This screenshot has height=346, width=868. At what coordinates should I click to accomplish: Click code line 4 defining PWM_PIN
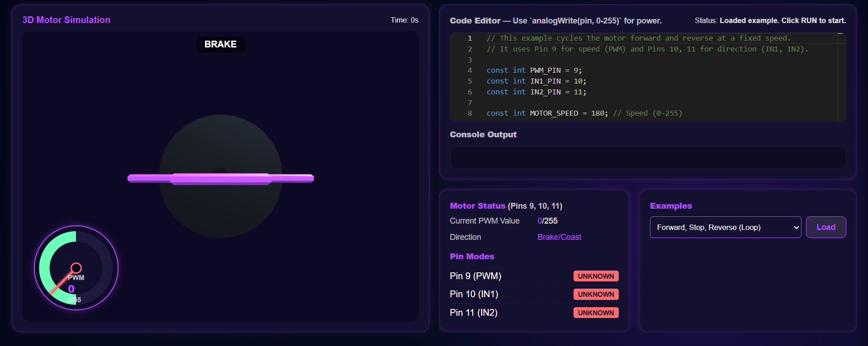534,70
